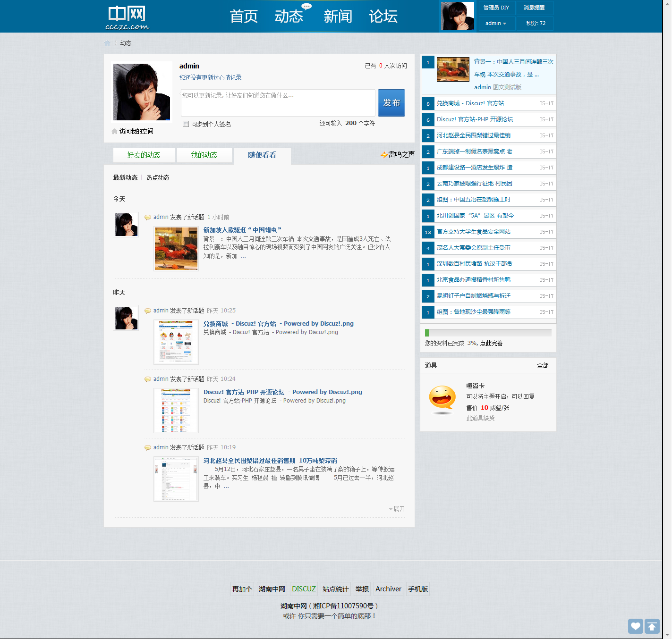
Task: Open sidebar link 广东端掉一制假名表黑窝点
Action: tap(475, 151)
